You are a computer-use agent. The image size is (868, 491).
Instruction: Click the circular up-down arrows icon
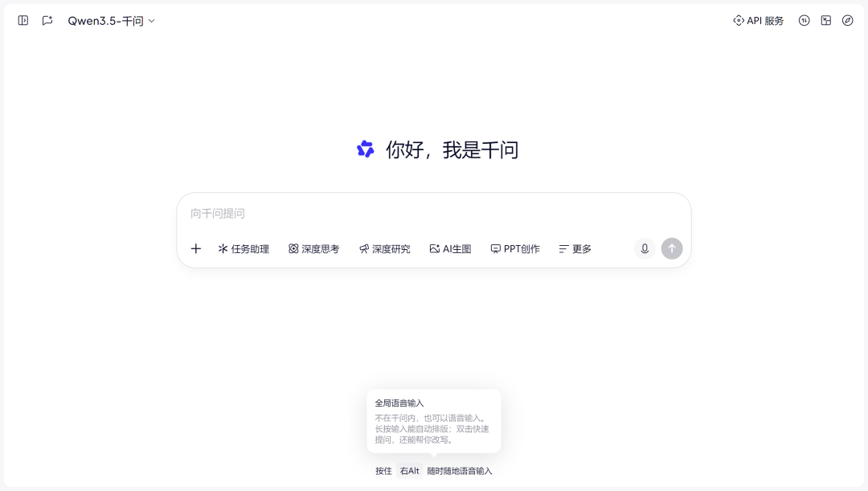point(805,20)
